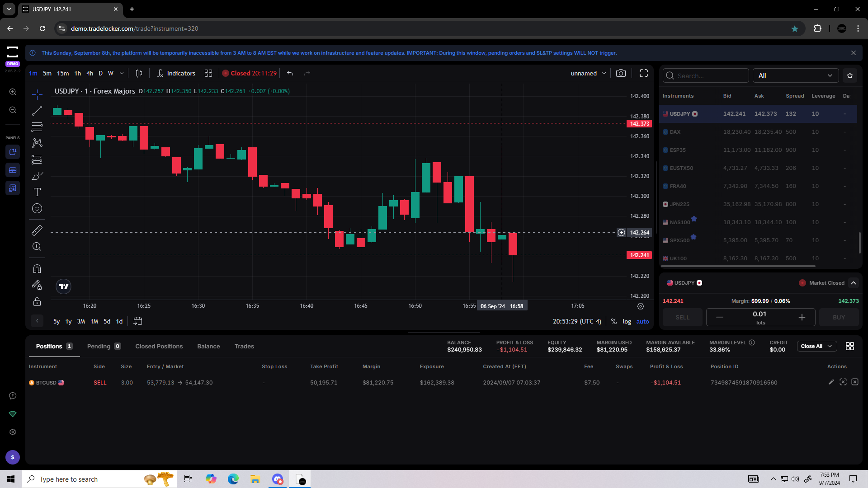Open the All instruments filter dropdown

(x=795, y=75)
